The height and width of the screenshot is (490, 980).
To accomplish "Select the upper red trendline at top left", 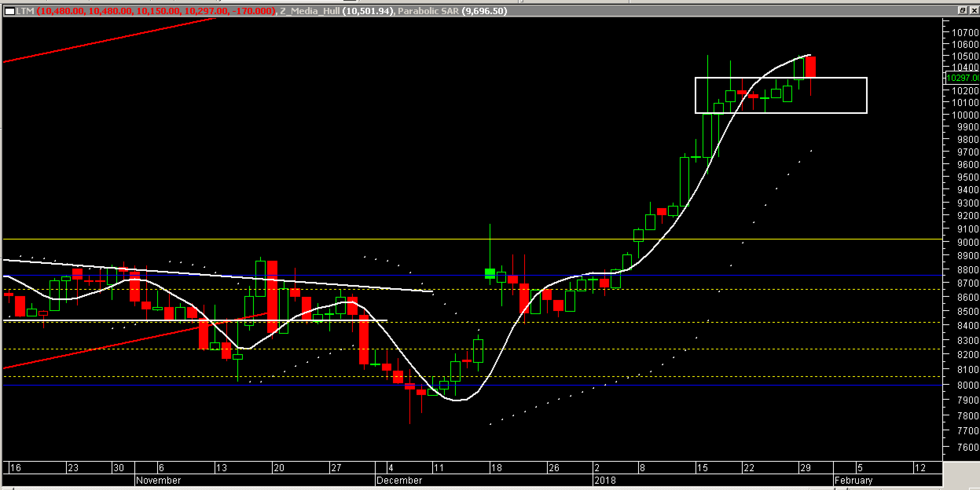I will 110,40.
